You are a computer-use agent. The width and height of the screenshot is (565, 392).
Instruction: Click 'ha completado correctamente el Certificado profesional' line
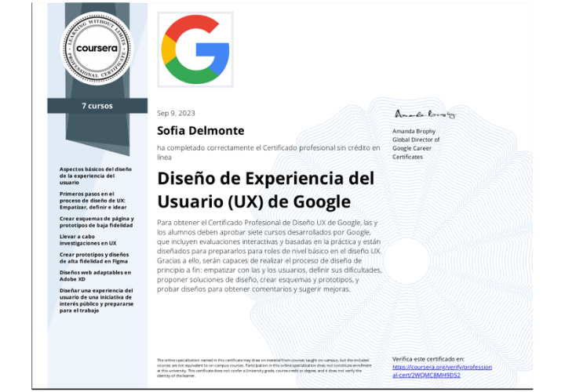[x=268, y=152]
